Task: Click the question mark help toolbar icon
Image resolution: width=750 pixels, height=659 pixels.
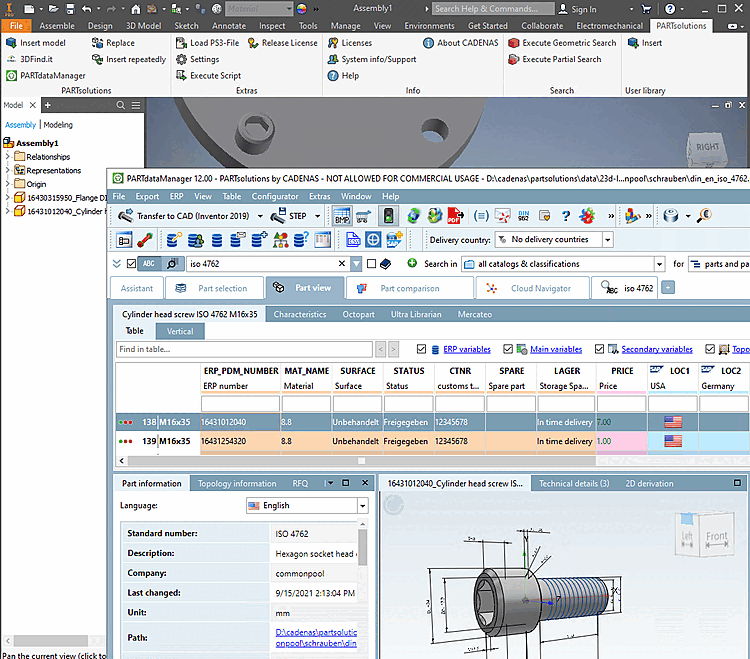Action: [565, 215]
